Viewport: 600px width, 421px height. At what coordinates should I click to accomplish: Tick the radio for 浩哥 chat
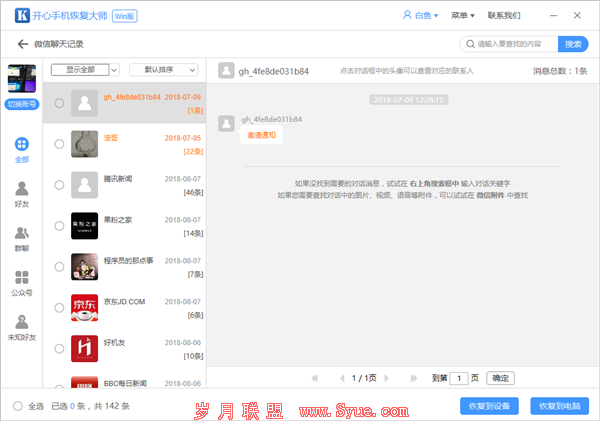59,144
